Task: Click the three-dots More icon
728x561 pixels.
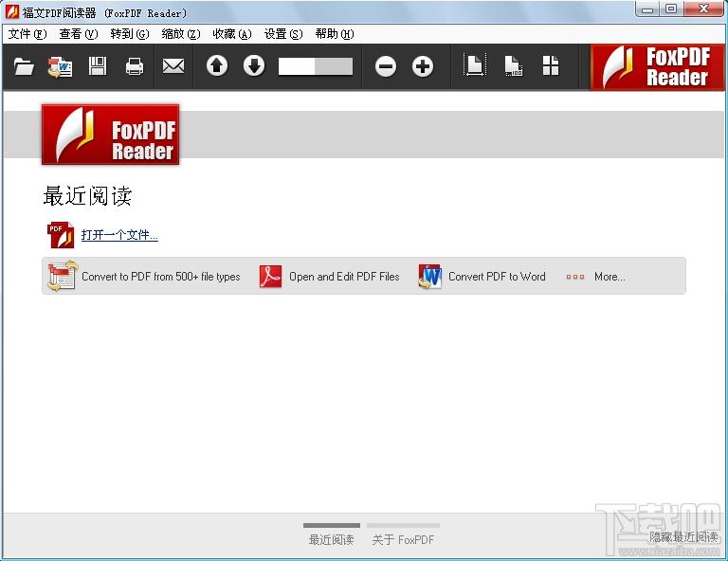Action: click(x=575, y=277)
